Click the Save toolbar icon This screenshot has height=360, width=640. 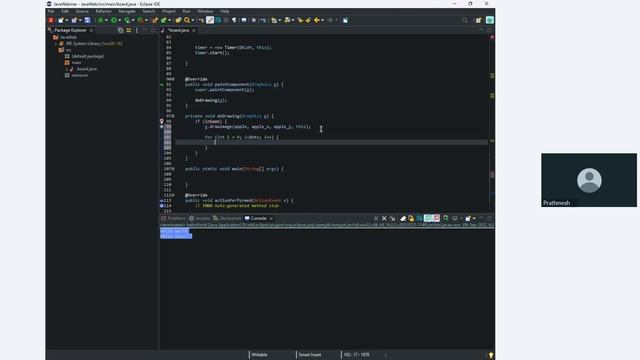(x=87, y=20)
